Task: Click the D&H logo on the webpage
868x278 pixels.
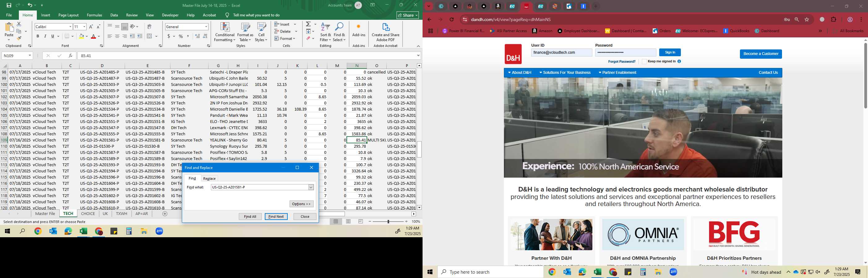Action: (513, 54)
